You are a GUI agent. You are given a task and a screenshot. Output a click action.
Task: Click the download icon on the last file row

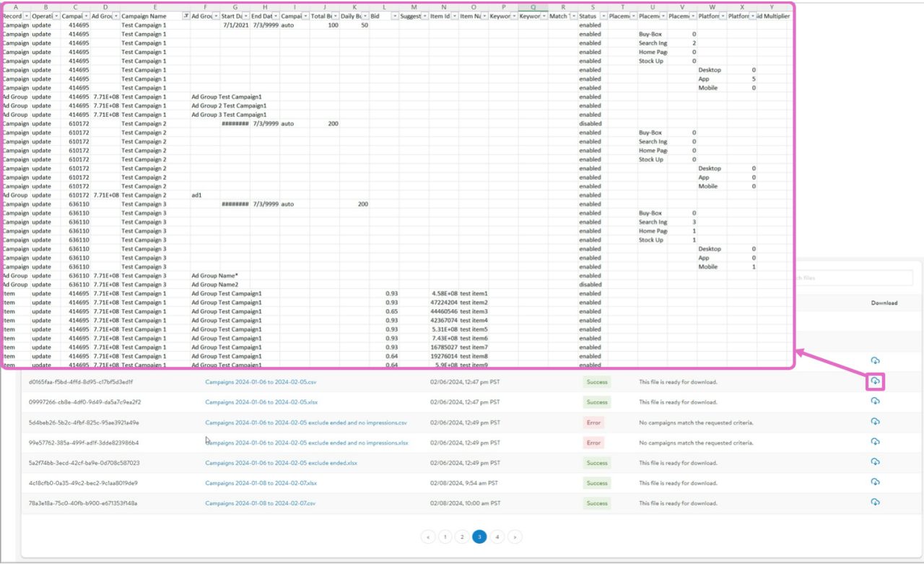click(875, 503)
